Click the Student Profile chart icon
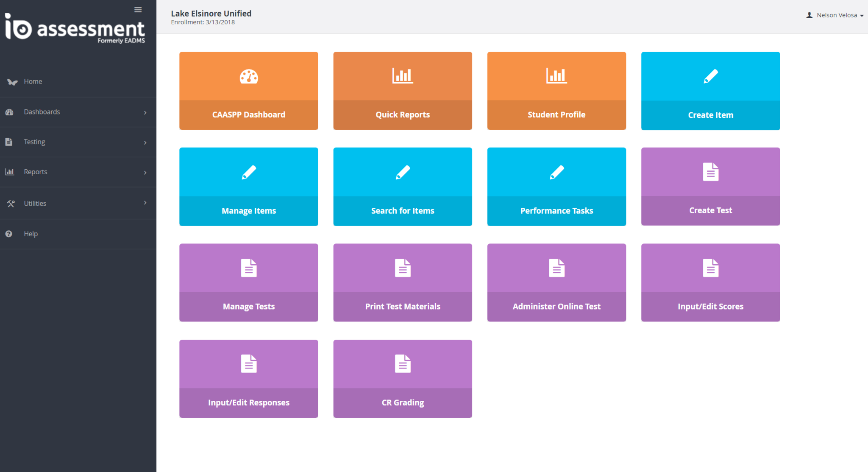 556,76
